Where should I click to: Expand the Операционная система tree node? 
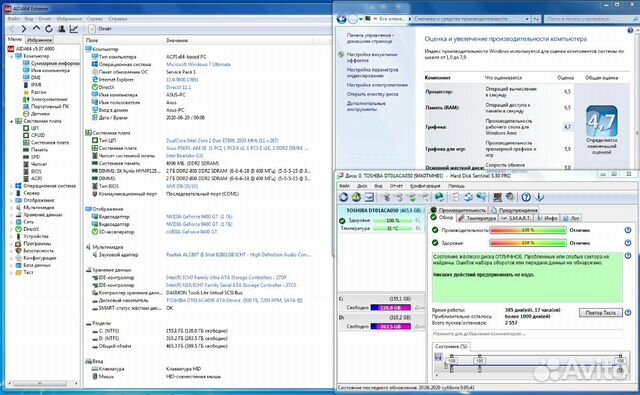pyautogui.click(x=11, y=186)
